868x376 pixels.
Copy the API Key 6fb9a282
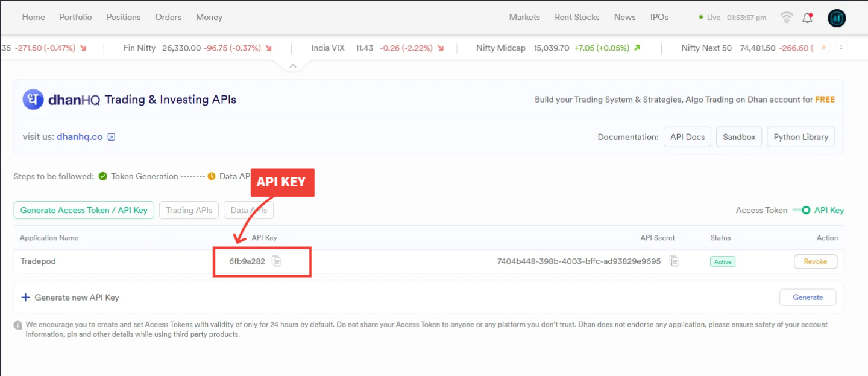(277, 261)
